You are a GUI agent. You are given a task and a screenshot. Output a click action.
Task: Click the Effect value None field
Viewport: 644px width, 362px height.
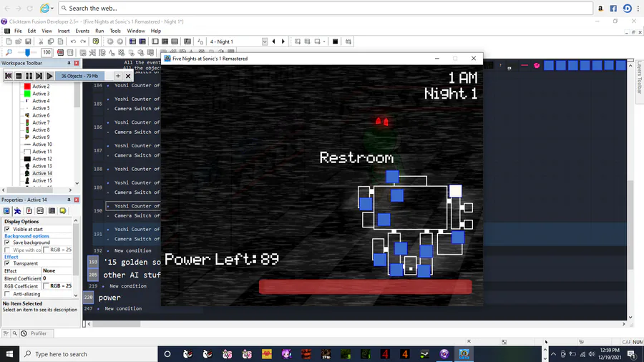(x=57, y=271)
